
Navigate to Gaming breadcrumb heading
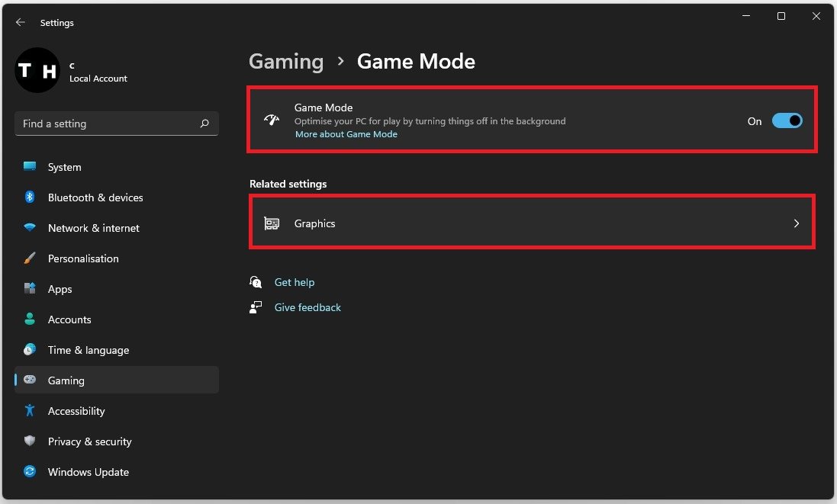click(x=286, y=62)
